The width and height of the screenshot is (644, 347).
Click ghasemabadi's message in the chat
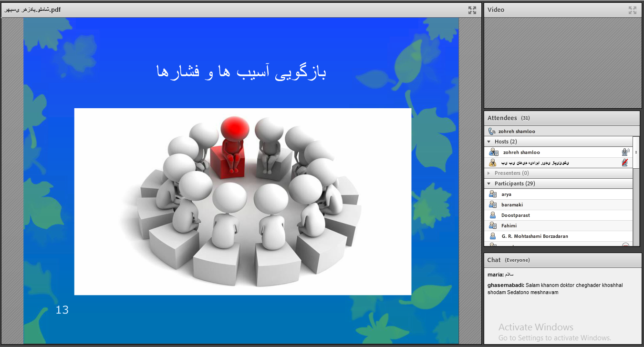pos(555,289)
